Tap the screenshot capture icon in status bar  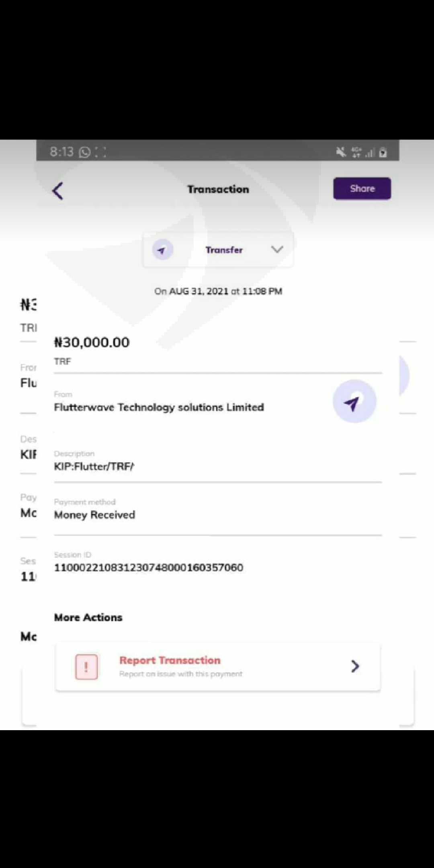pyautogui.click(x=100, y=152)
